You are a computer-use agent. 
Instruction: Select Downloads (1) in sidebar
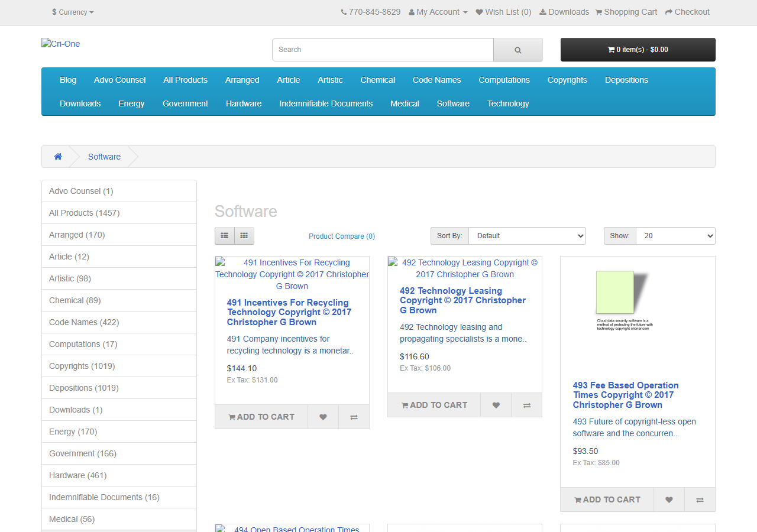tap(119, 410)
